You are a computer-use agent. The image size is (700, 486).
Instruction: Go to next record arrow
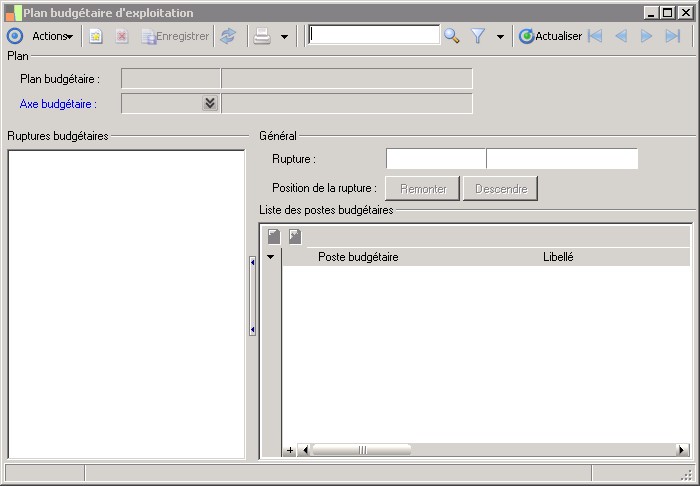click(x=646, y=36)
